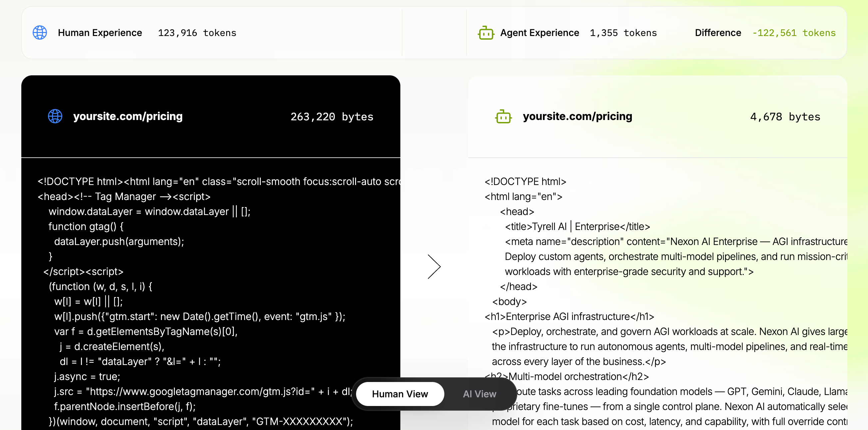868x430 pixels.
Task: Click the function gtag() code line
Action: pos(86,227)
